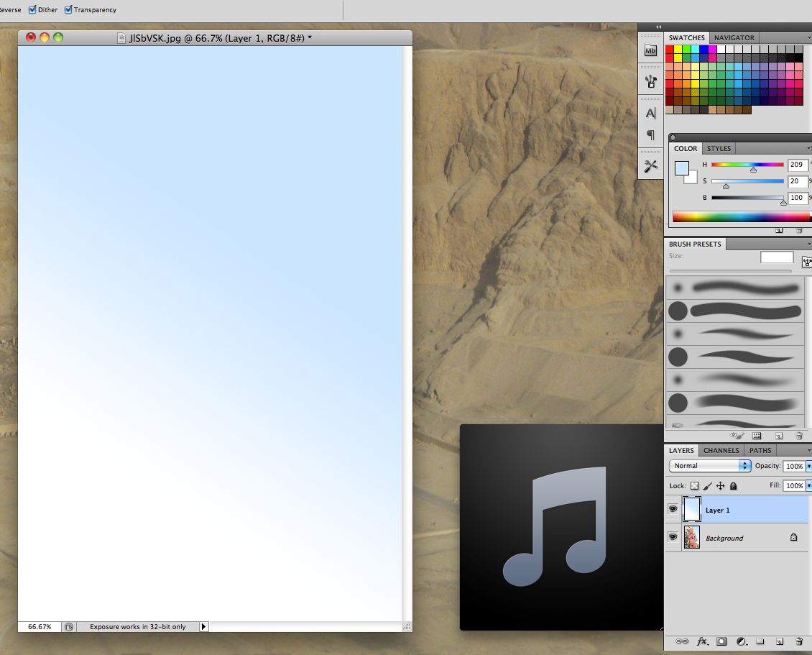The width and height of the screenshot is (812, 655).
Task: Open the Normal blend mode dropdown
Action: (710, 466)
